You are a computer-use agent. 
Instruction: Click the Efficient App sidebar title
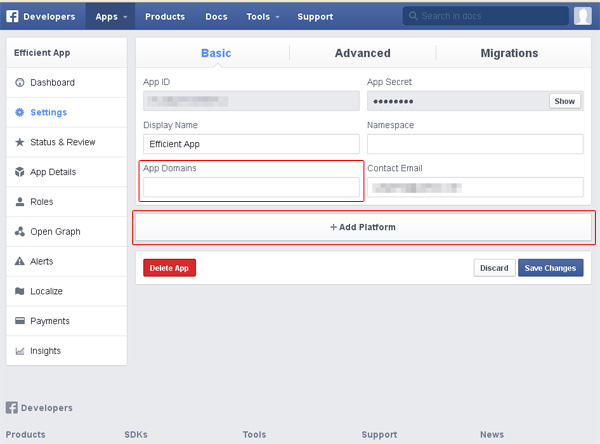42,53
